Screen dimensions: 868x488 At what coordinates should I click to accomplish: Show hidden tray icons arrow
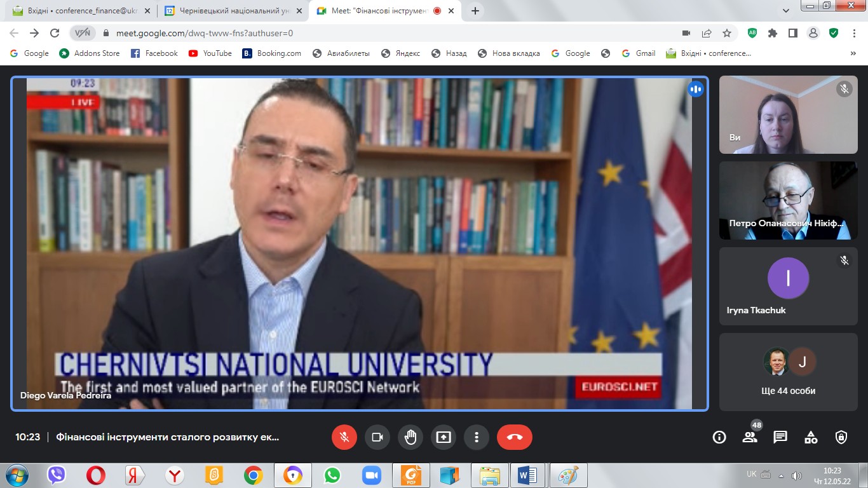pos(783,475)
